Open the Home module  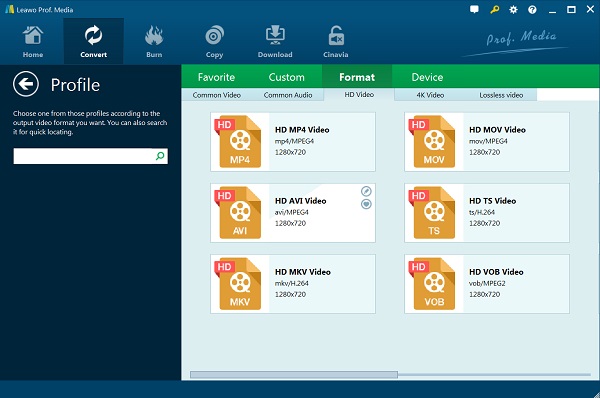33,41
